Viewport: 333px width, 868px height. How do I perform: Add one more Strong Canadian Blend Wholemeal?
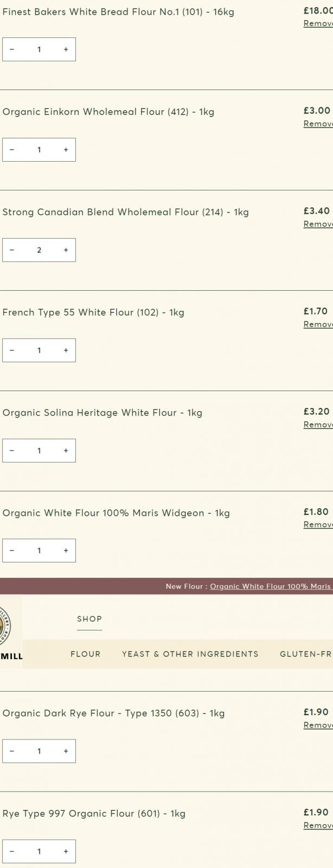[66, 250]
